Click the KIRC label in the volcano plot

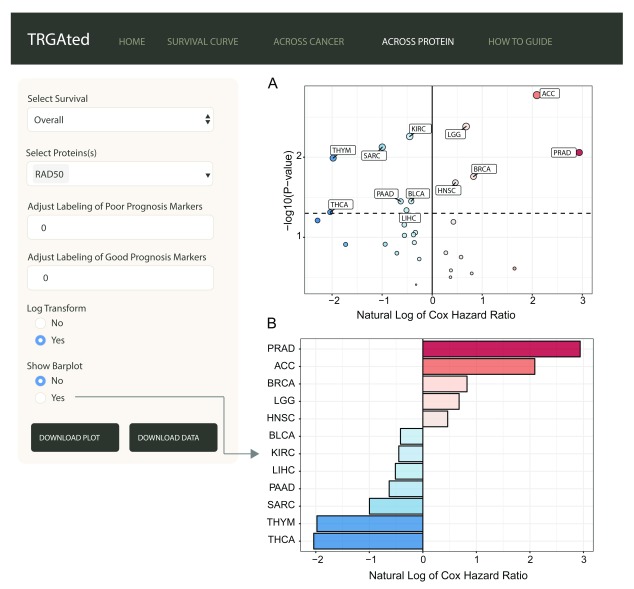pos(419,129)
